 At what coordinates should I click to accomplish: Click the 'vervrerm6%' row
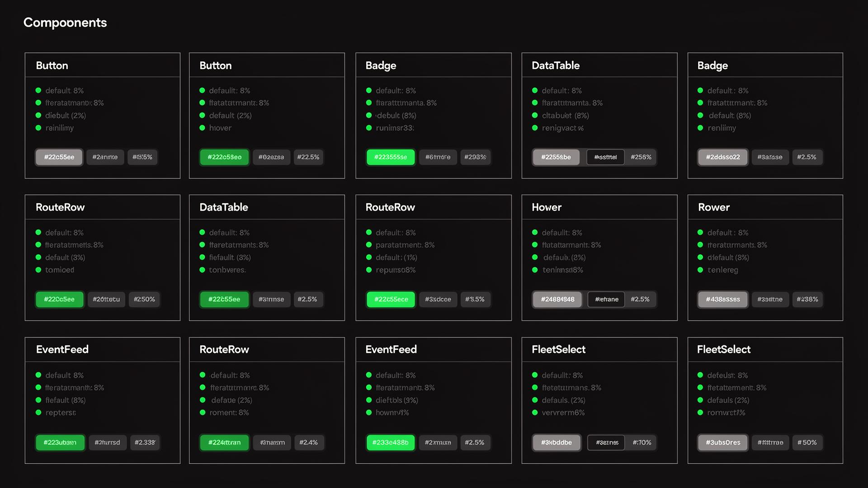[x=558, y=413]
